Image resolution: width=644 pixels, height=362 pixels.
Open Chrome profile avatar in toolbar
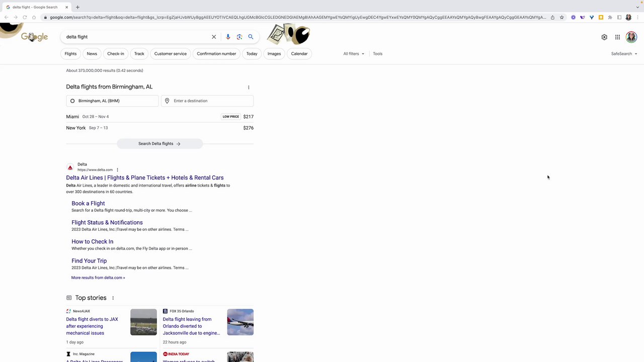(x=628, y=17)
